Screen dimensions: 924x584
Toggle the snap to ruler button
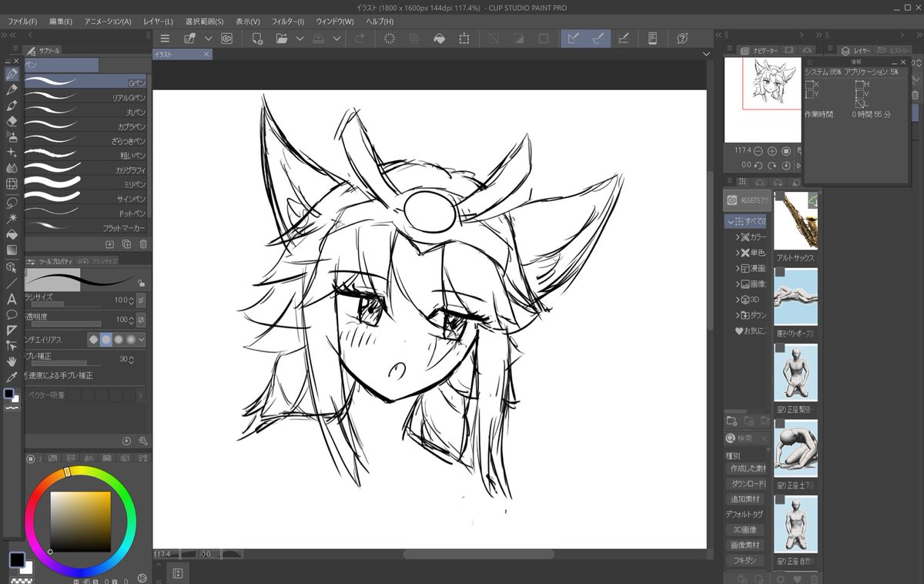(573, 39)
